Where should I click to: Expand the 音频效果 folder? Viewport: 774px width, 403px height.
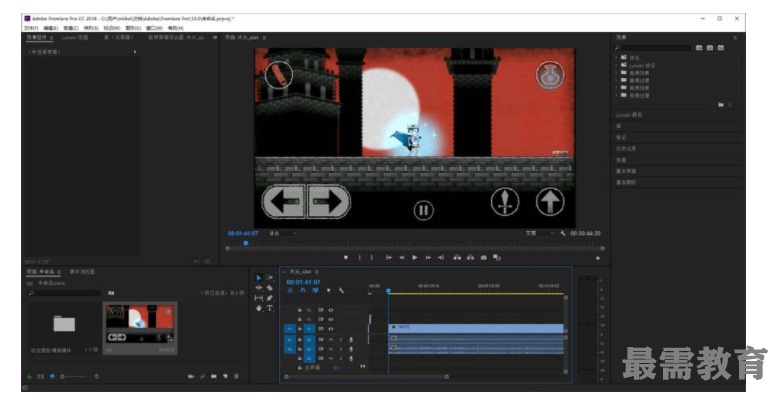617,73
